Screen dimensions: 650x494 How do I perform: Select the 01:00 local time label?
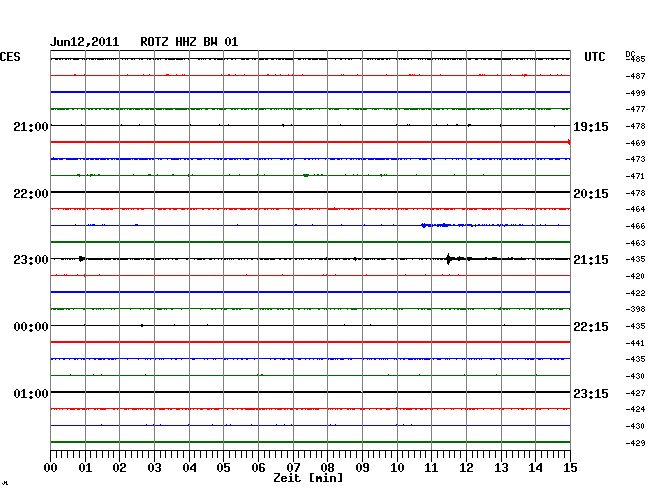(31, 393)
